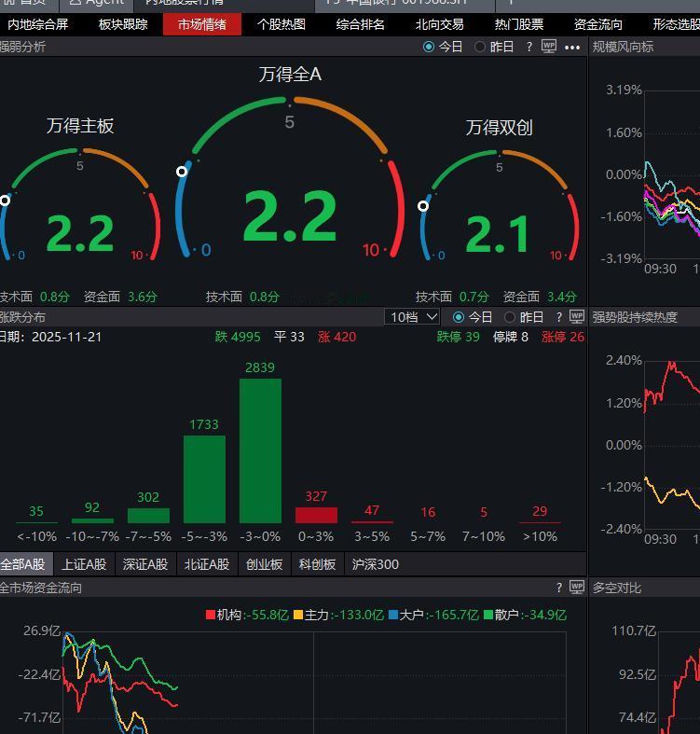Open the 资金流向 menu tab
This screenshot has height=734, width=700.
598,24
